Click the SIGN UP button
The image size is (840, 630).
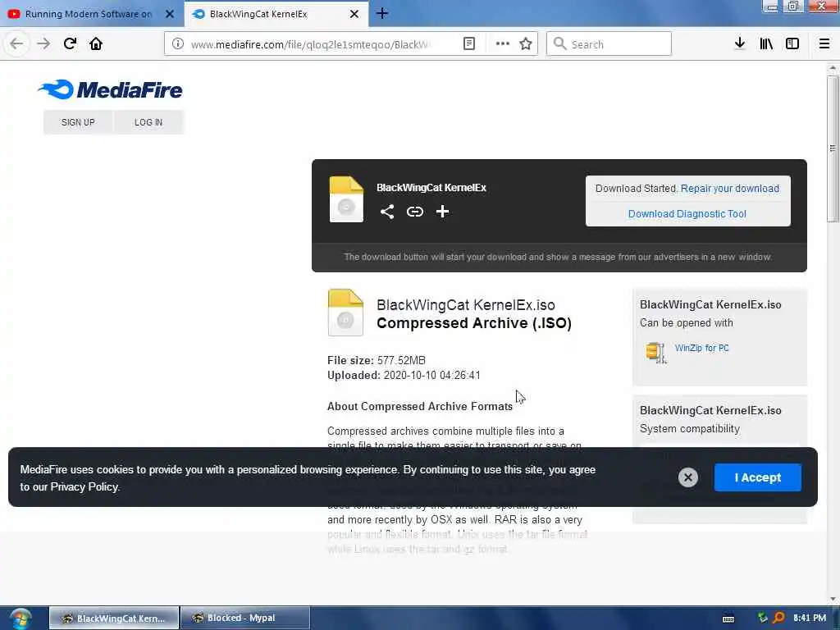(x=78, y=122)
